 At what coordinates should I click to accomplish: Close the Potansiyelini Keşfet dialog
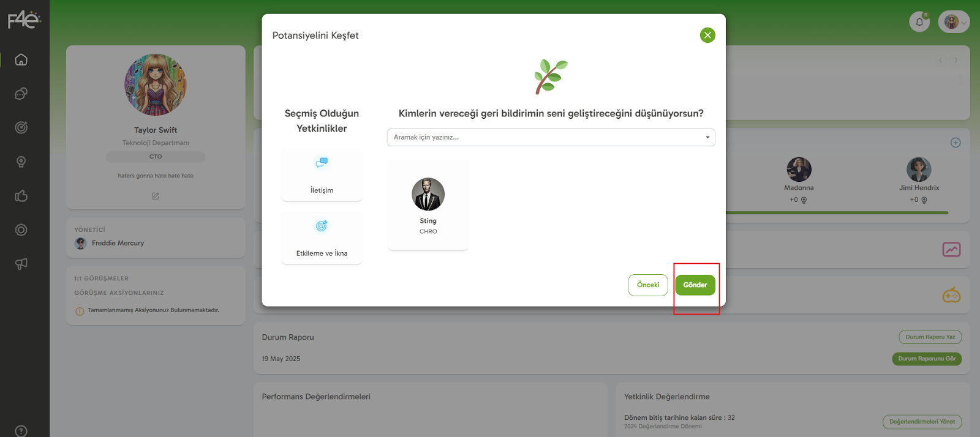707,35
